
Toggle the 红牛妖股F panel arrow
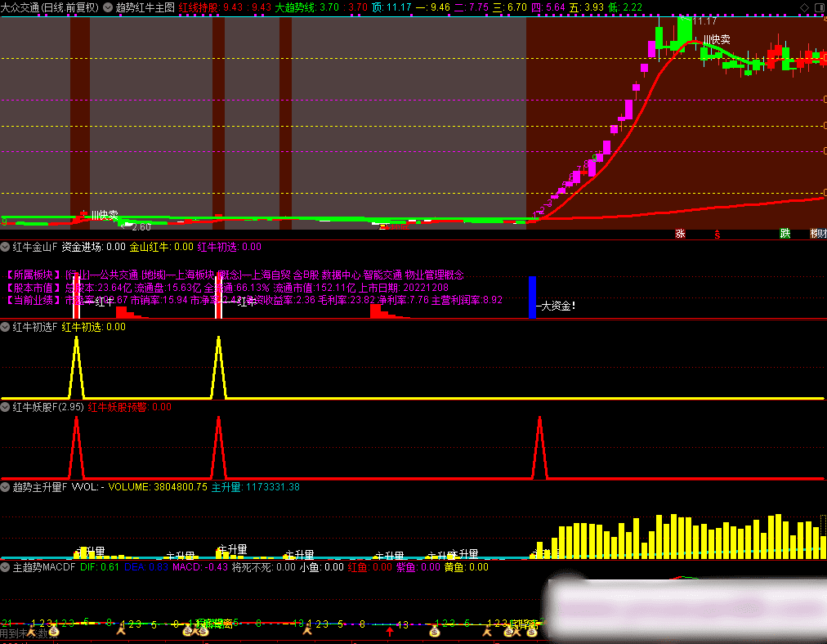coord(6,406)
